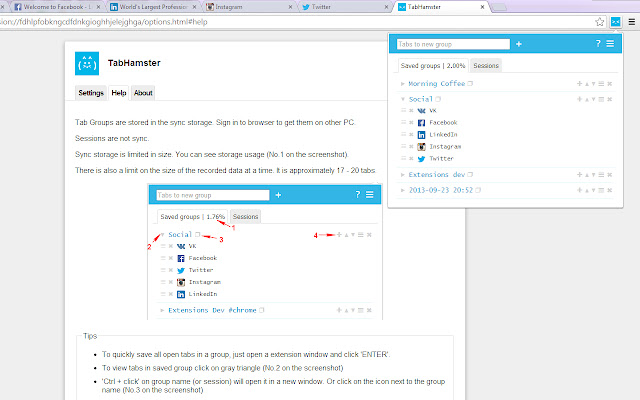Screen dimensions: 640x400
Task: Delete the Social group using its X icon
Action: click(609, 99)
